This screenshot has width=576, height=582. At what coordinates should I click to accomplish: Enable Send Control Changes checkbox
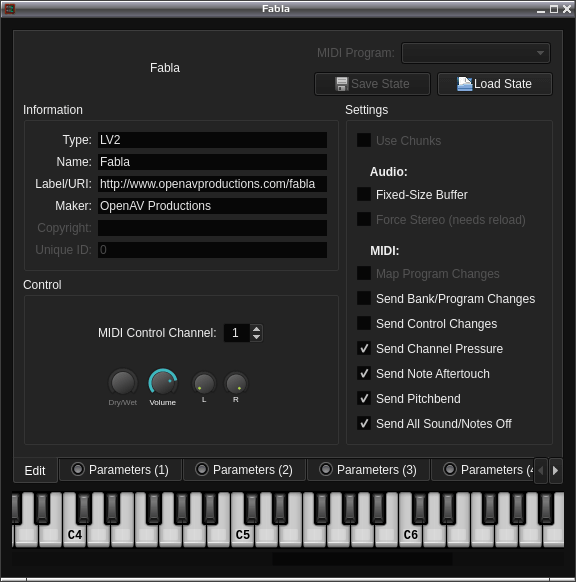(x=364, y=323)
